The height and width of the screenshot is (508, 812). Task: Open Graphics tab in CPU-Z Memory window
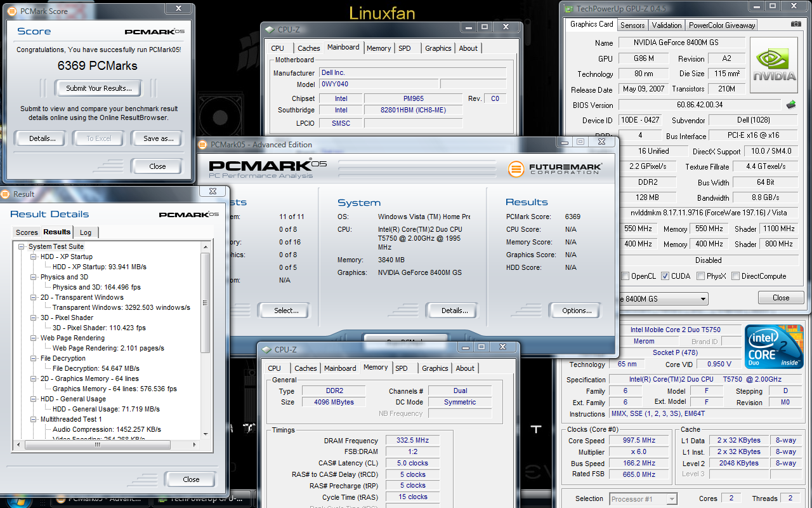coord(435,368)
